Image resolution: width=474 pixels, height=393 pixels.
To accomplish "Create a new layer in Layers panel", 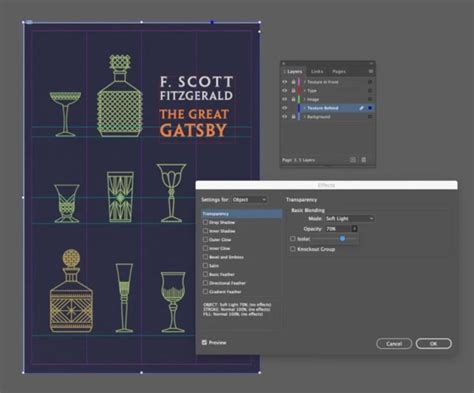I will click(x=353, y=160).
